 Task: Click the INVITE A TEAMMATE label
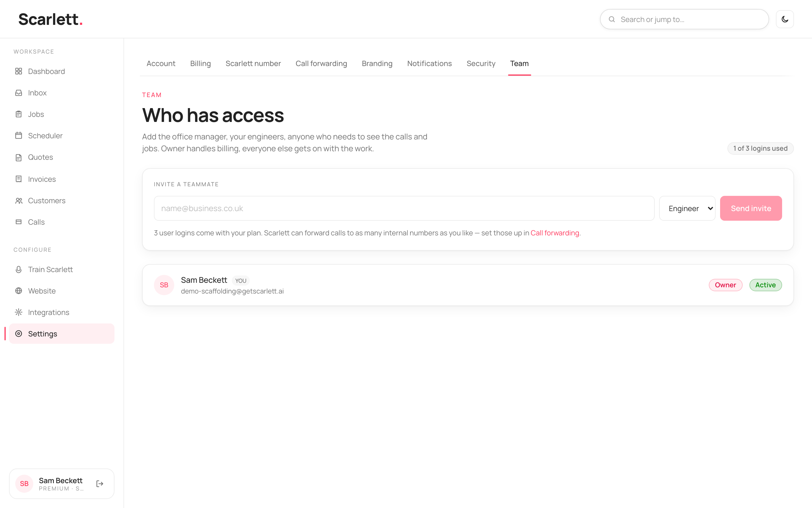pos(186,185)
